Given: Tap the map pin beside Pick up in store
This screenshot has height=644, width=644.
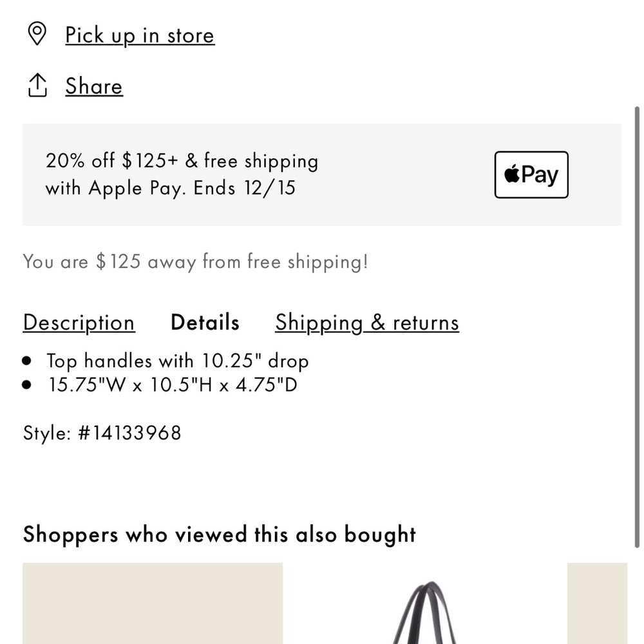Looking at the screenshot, I should [x=38, y=33].
